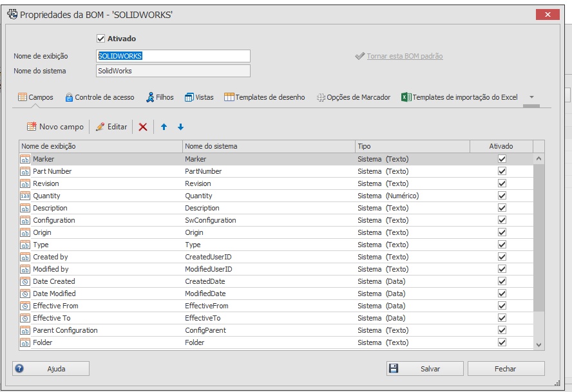This screenshot has height=392, width=572.
Task: Uncheck Ativado for Origin field
Action: (x=502, y=232)
